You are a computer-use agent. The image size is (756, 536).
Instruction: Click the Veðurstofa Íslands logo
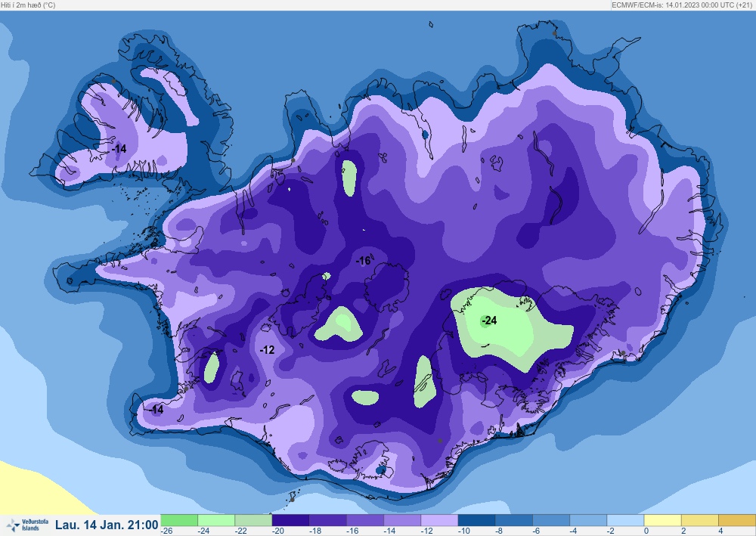(x=27, y=525)
